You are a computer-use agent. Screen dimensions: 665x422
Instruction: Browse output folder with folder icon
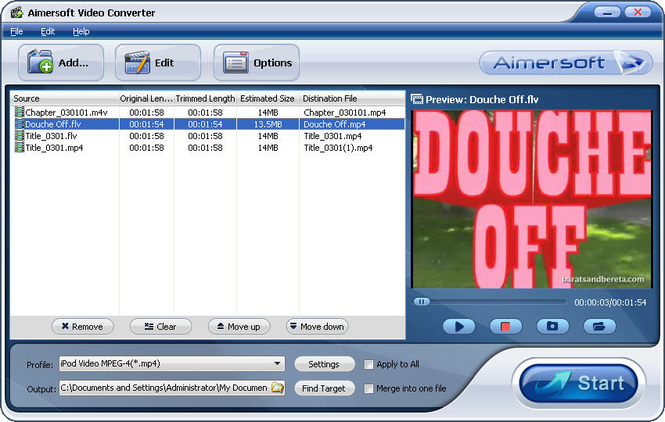pyautogui.click(x=277, y=388)
